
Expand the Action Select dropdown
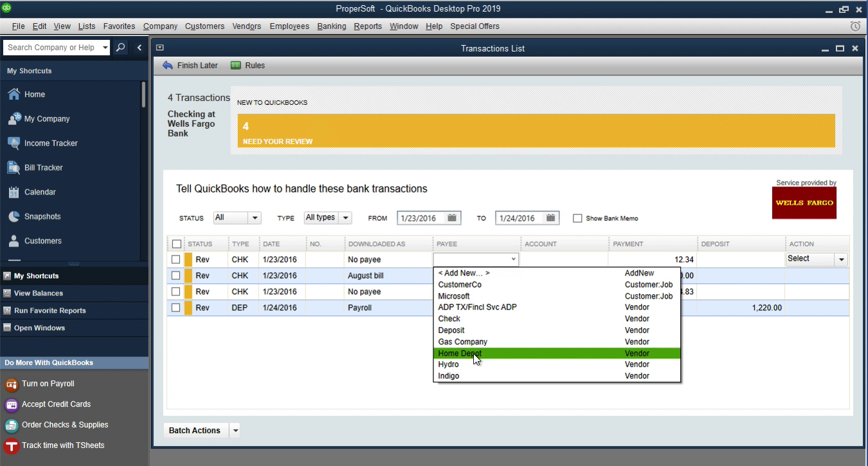pyautogui.click(x=841, y=259)
